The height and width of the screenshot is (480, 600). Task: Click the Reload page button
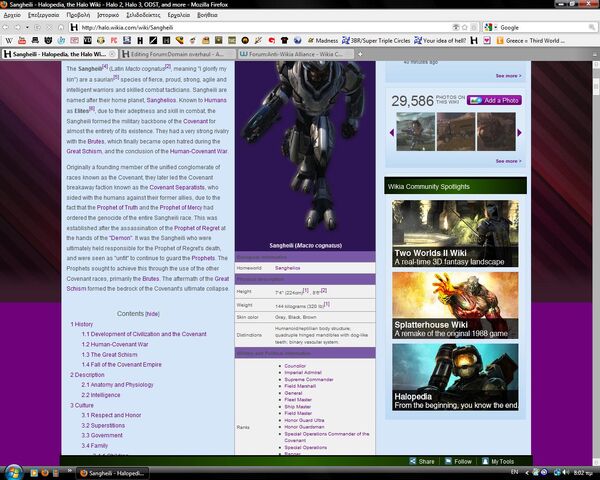38,28
